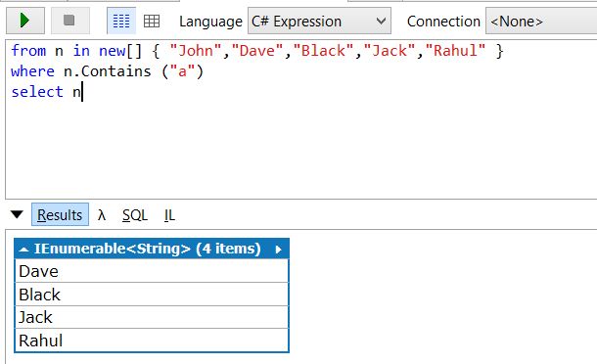Collapse the results panel with the black triangle
Image resolution: width=597 pixels, height=364 pixels.
(17, 214)
